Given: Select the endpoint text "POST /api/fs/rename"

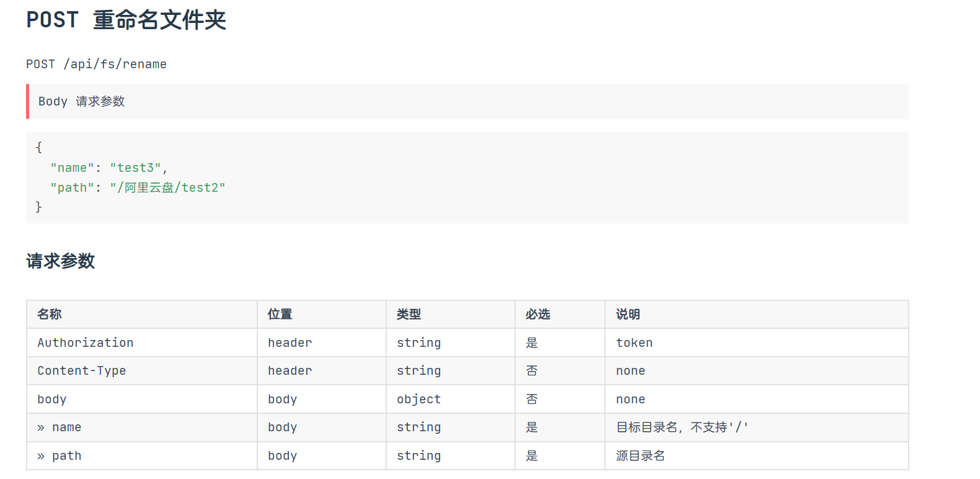Looking at the screenshot, I should point(96,64).
